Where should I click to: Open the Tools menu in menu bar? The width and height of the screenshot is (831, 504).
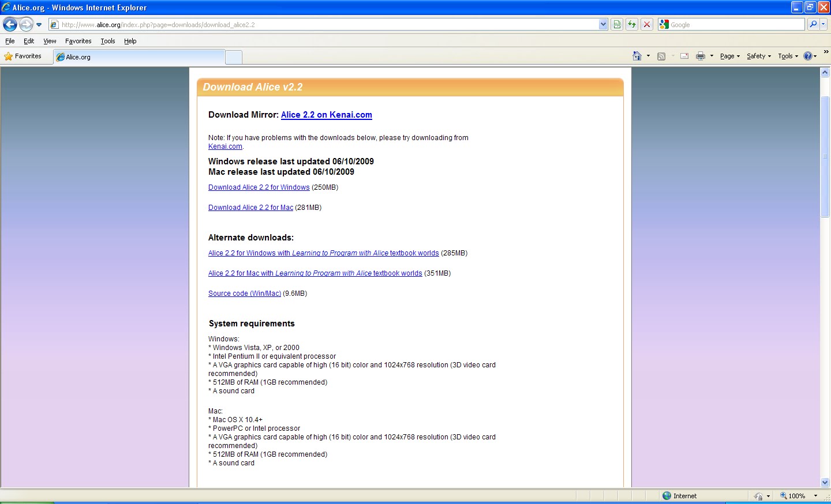108,41
